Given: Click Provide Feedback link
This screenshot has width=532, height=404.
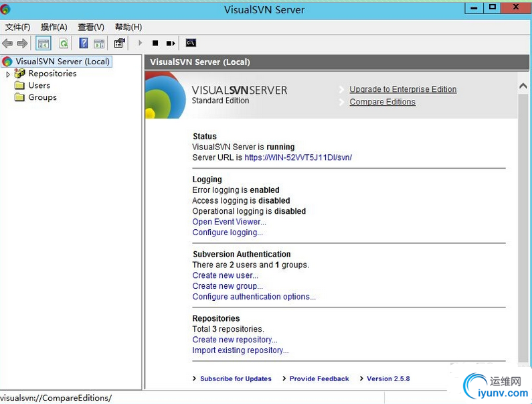Looking at the screenshot, I should click(319, 379).
